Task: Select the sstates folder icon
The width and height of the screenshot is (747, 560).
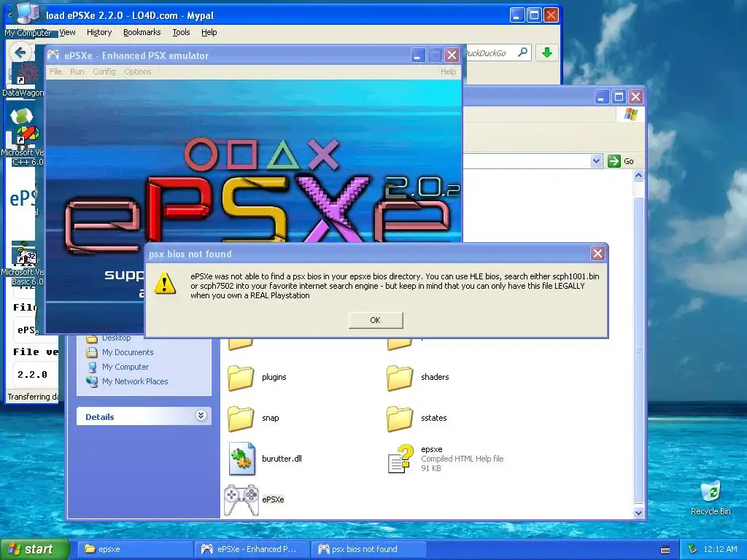Action: (x=400, y=419)
